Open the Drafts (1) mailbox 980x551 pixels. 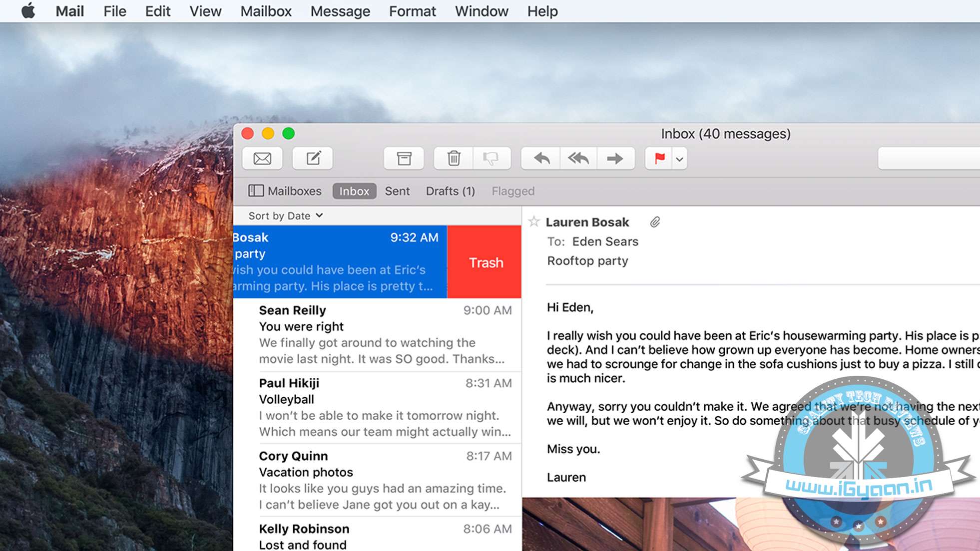[450, 191]
